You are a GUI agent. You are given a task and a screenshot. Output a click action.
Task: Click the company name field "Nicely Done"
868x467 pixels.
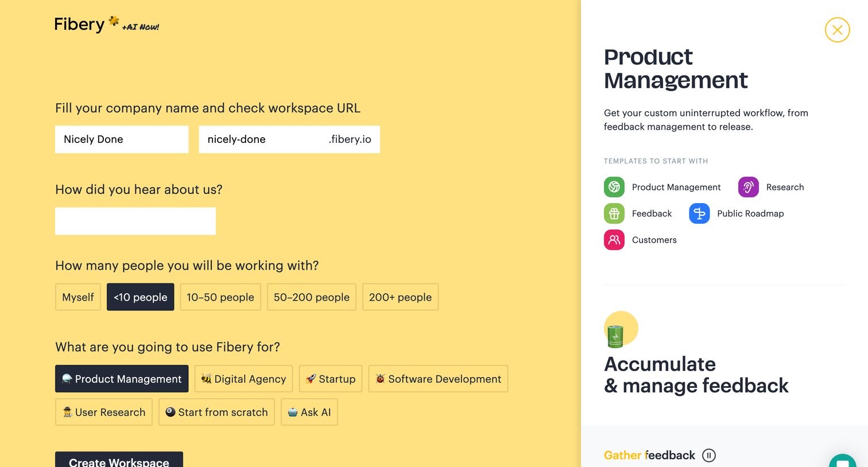[122, 139]
